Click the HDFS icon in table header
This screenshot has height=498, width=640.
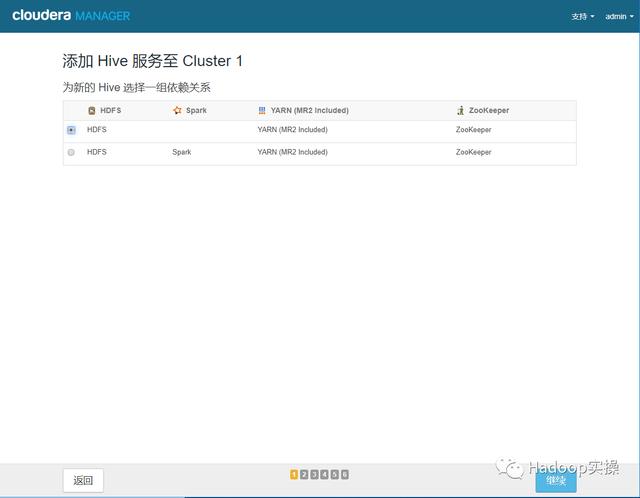[92, 110]
